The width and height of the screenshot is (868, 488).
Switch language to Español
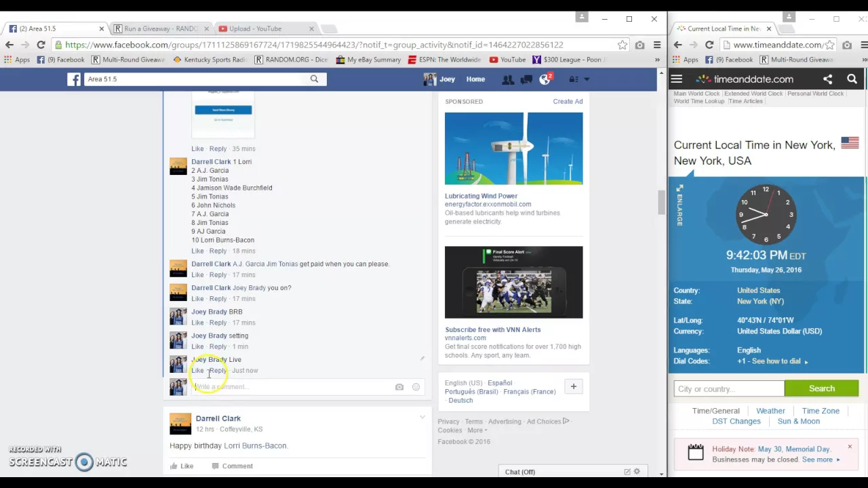(500, 383)
